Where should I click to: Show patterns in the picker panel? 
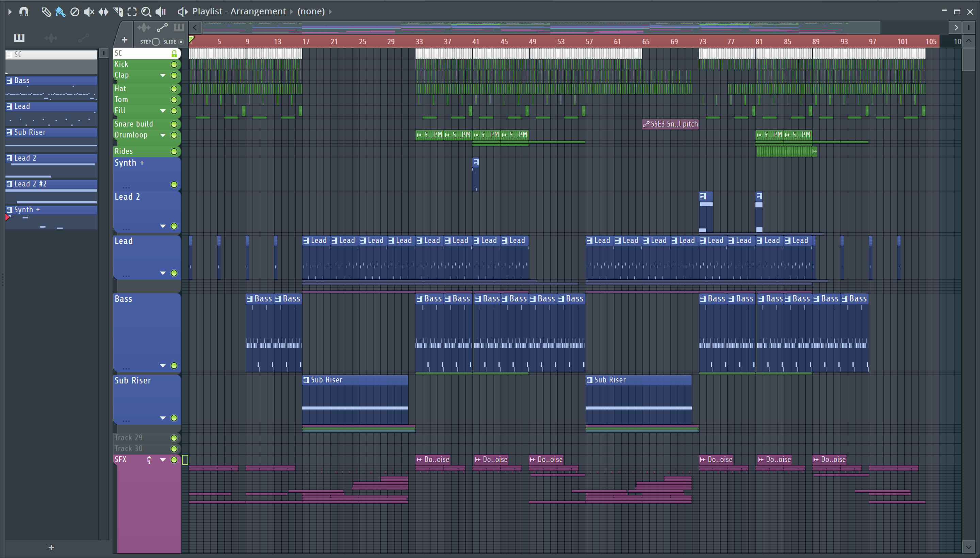[x=19, y=38]
